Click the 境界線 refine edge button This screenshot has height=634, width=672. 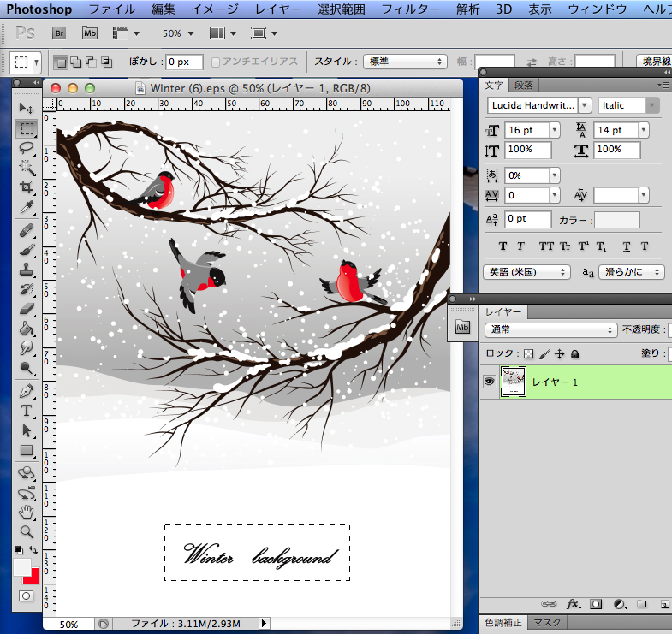tap(655, 62)
